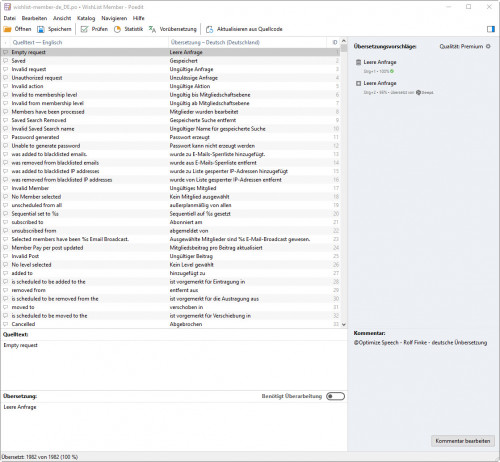Select the 'Password generated' row
The image size is (500, 462).
[x=170, y=137]
